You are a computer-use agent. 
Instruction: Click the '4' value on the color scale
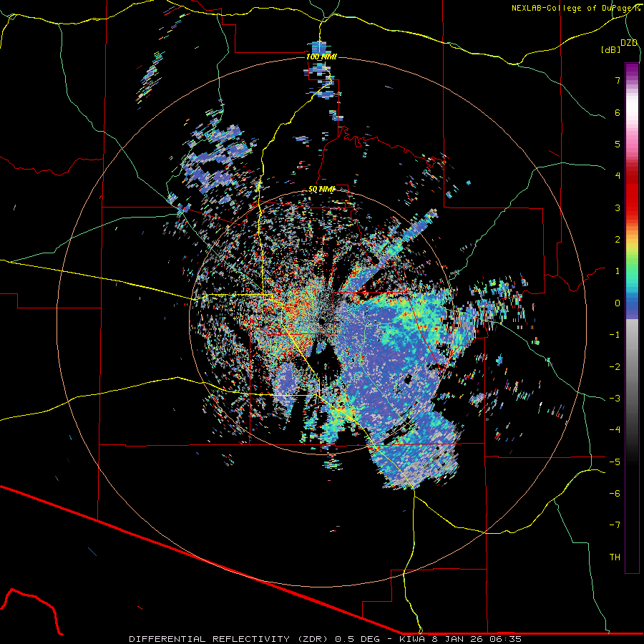tap(618, 176)
